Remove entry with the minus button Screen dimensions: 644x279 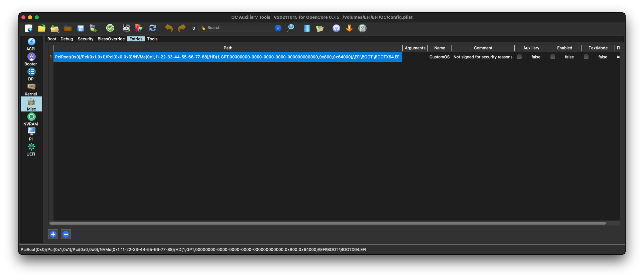66,234
